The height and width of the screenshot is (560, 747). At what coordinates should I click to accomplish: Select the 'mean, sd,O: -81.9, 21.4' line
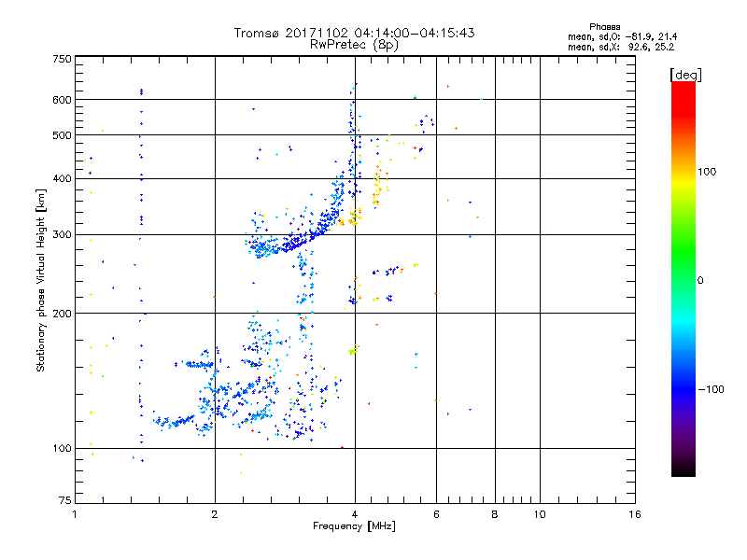(622, 36)
